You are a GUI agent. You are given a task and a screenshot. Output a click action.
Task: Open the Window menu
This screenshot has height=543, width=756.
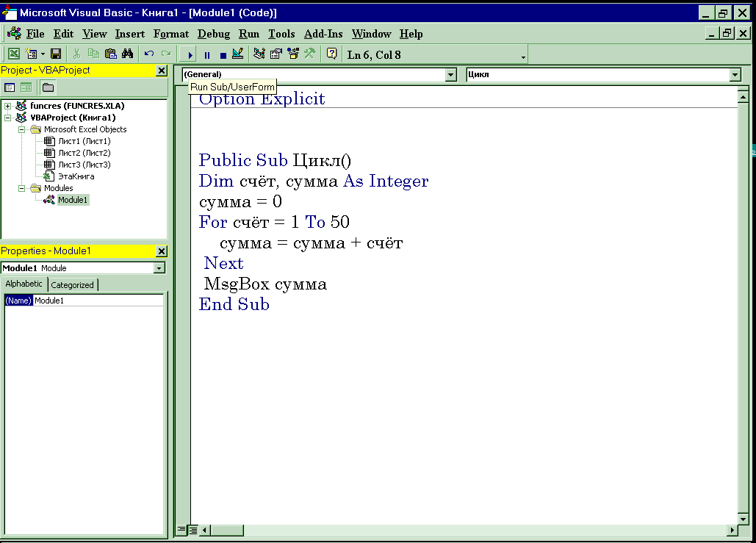click(x=371, y=34)
